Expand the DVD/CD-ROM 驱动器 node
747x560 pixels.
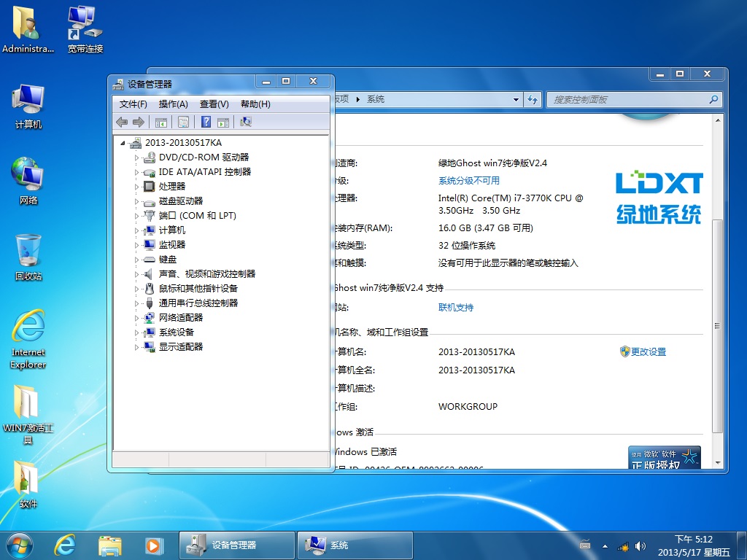tap(136, 157)
